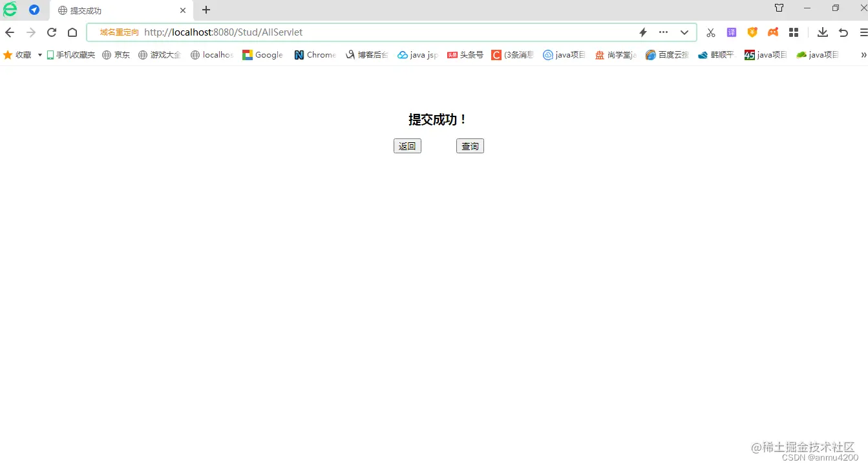Click the 查询 button
The width and height of the screenshot is (868, 467).
pos(470,146)
